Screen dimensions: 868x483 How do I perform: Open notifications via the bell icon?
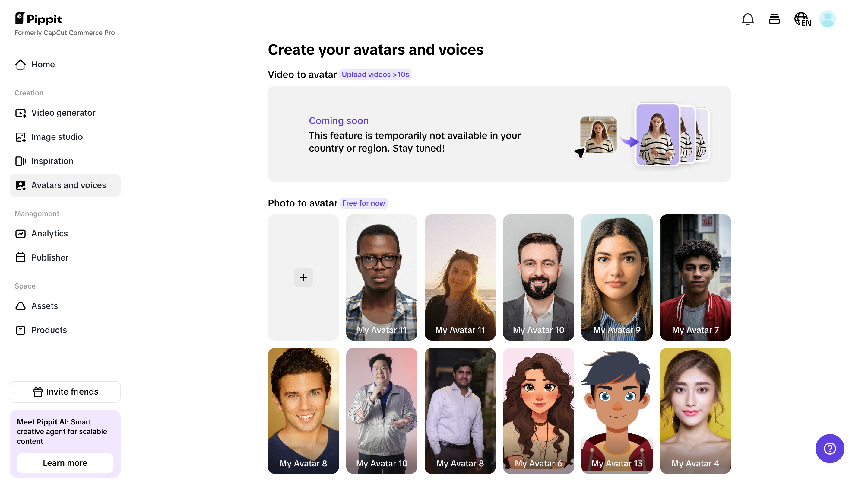click(748, 19)
